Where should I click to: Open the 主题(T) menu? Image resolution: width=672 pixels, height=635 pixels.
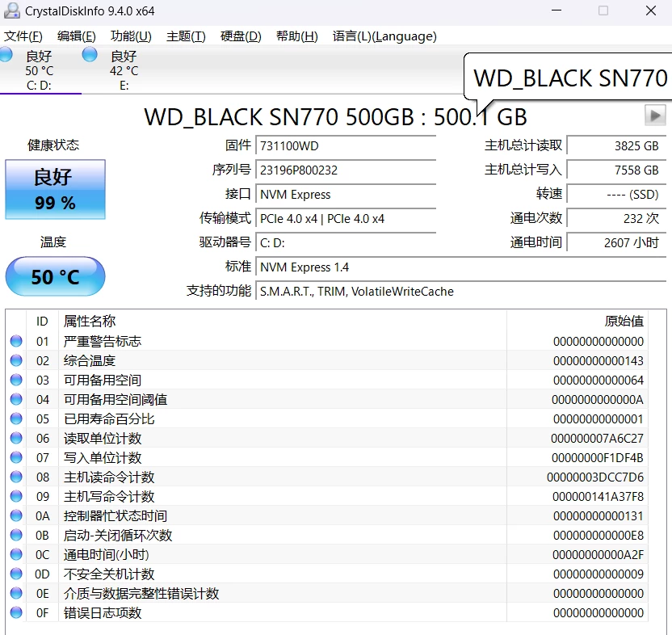coord(186,36)
